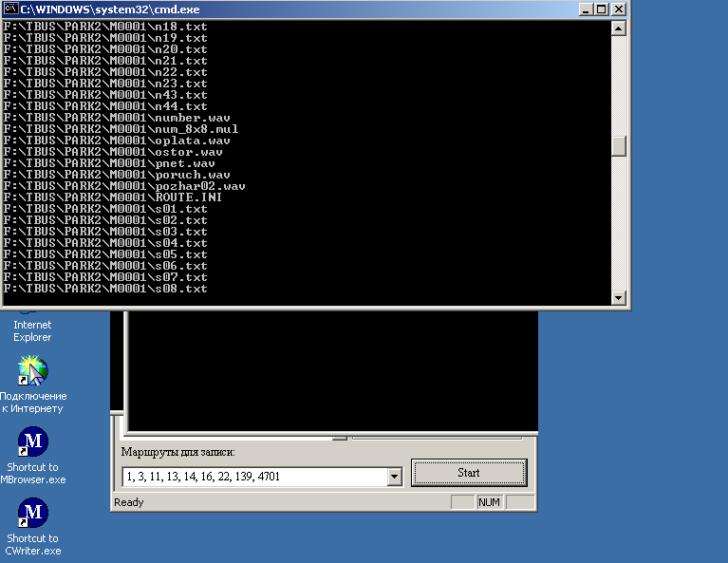Click the Ready status bar text
The image size is (728, 563).
click(128, 502)
